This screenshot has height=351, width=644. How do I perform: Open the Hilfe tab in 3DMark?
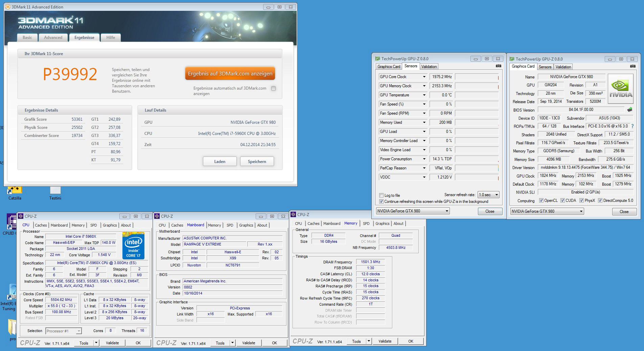point(111,38)
